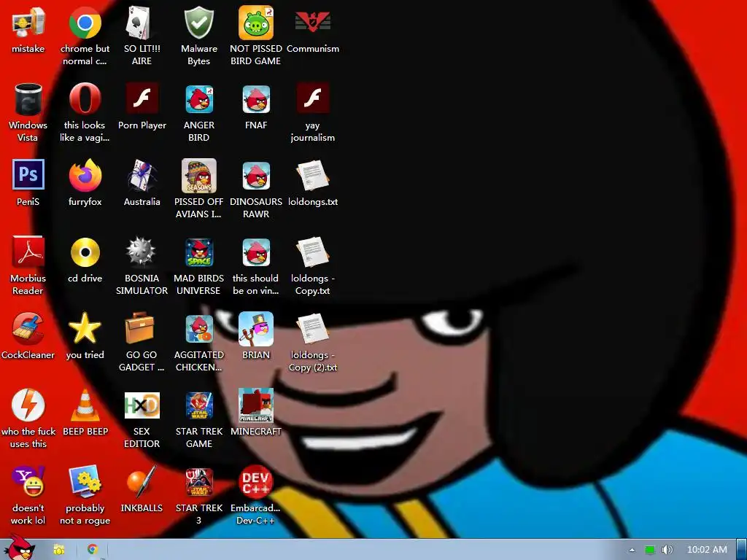
Task: Open the 'STAR TREK 3' icon
Action: (198, 482)
